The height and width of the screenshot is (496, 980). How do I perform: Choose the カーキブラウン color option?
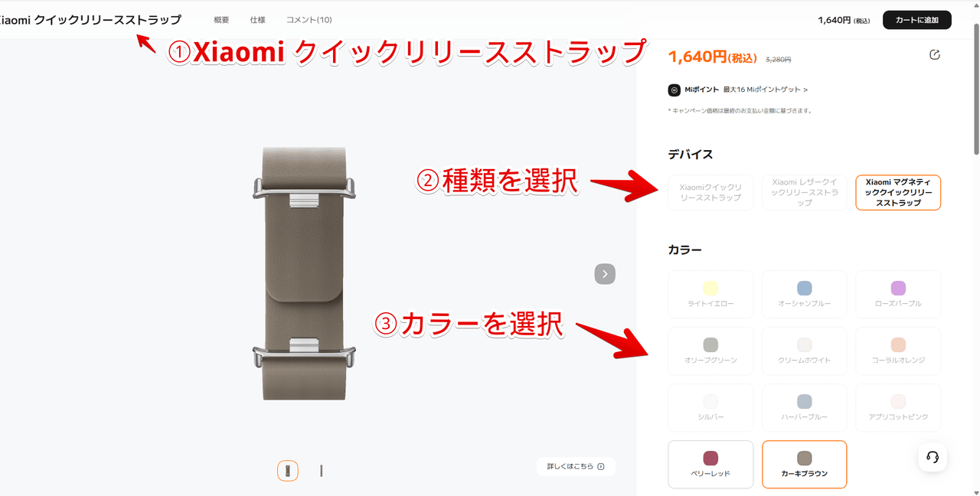pyautogui.click(x=805, y=465)
